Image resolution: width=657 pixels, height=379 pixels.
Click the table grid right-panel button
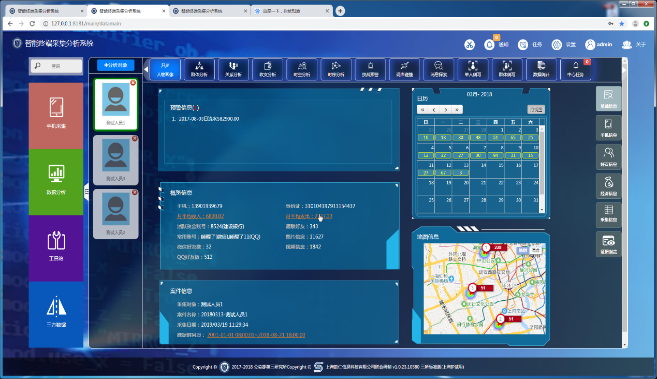608,215
